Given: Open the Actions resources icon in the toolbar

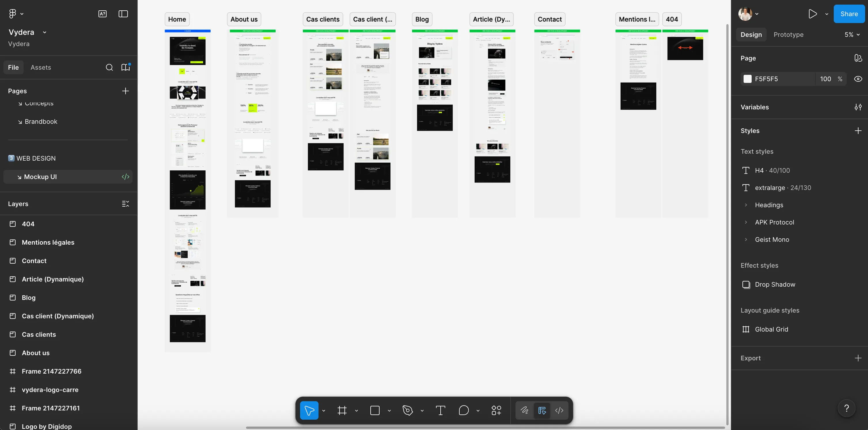Looking at the screenshot, I should click(496, 410).
